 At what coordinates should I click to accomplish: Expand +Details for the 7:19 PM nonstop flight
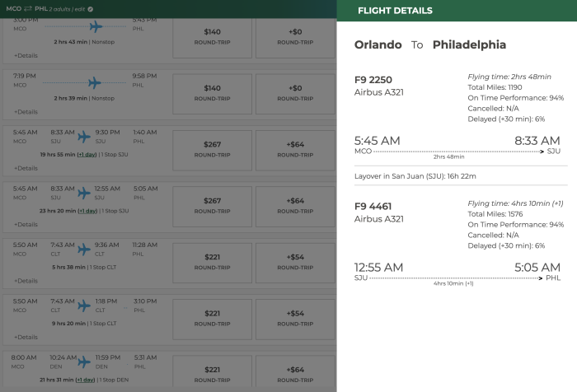coord(26,112)
